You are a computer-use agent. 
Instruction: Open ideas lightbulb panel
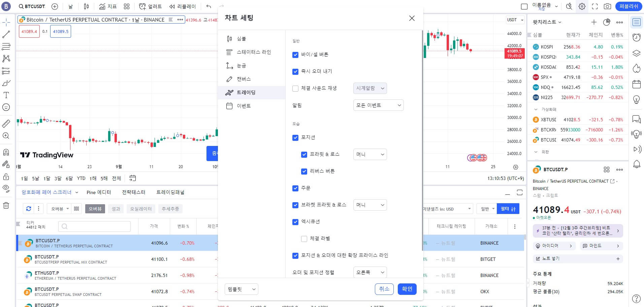coord(636,99)
